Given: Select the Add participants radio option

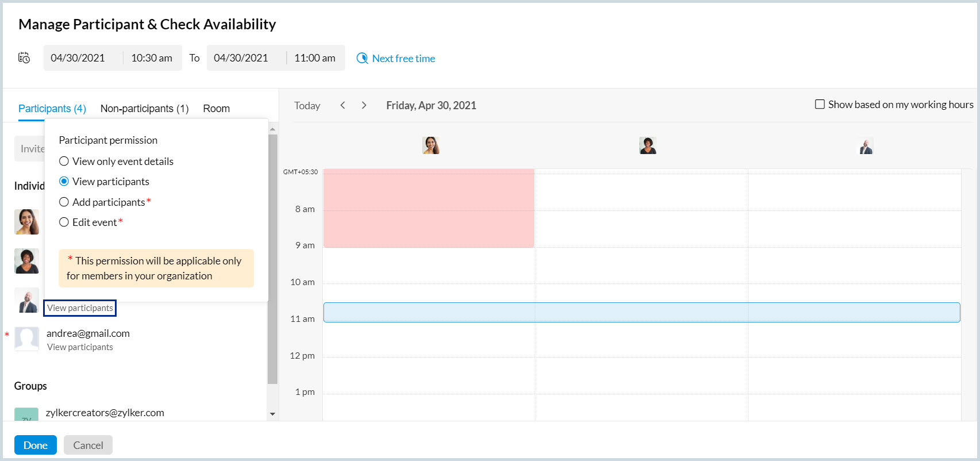Looking at the screenshot, I should click(x=64, y=202).
